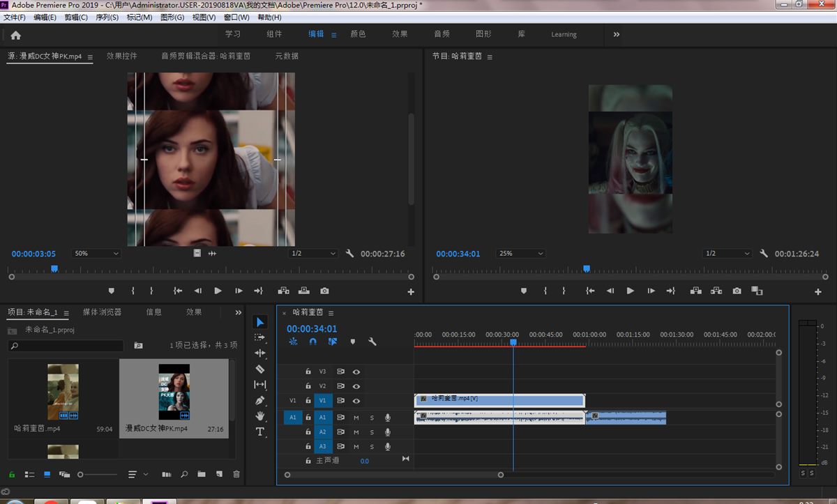Select the Track Select Forward tool

260,337
